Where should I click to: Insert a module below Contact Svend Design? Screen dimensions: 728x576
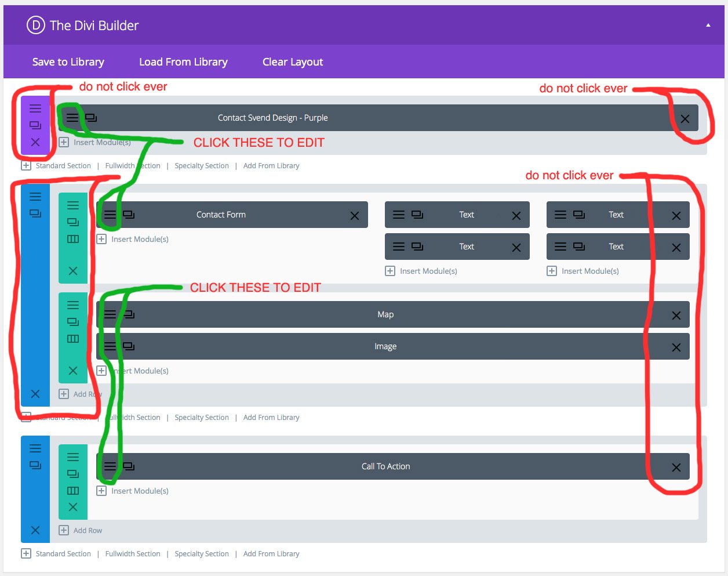[95, 142]
